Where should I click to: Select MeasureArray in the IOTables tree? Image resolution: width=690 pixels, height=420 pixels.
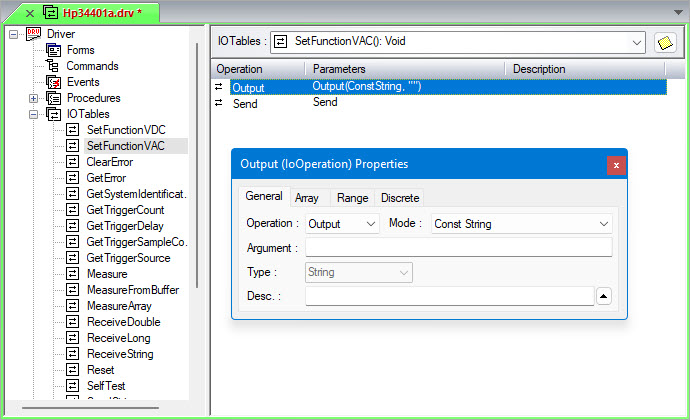coord(119,306)
